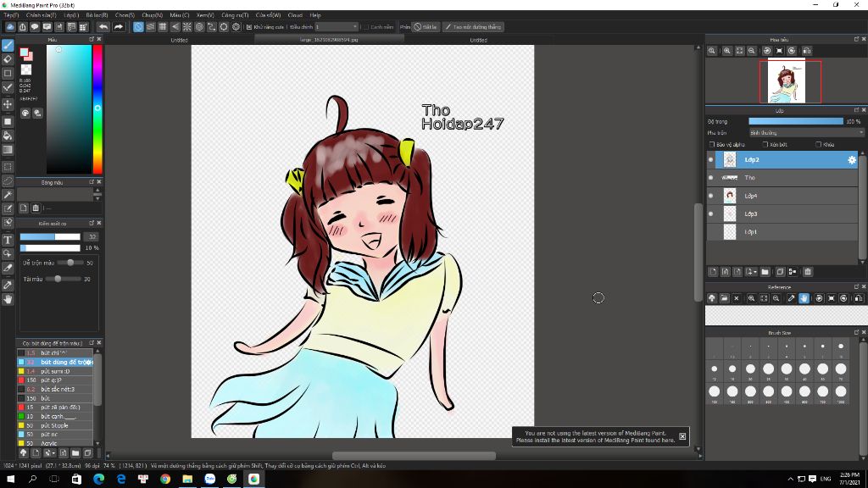Screen dimensions: 868x488
Task: Check the Xén bớt checkbox
Action: point(765,144)
